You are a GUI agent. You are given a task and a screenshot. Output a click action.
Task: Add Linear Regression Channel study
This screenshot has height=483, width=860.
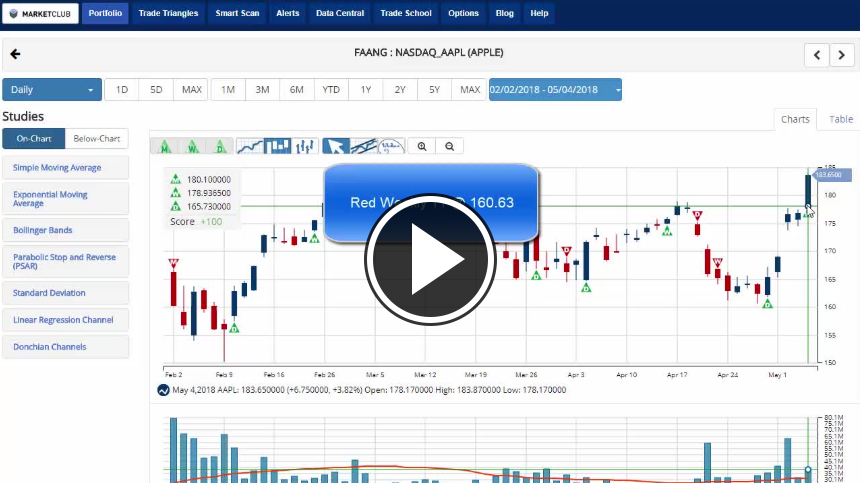pos(66,320)
